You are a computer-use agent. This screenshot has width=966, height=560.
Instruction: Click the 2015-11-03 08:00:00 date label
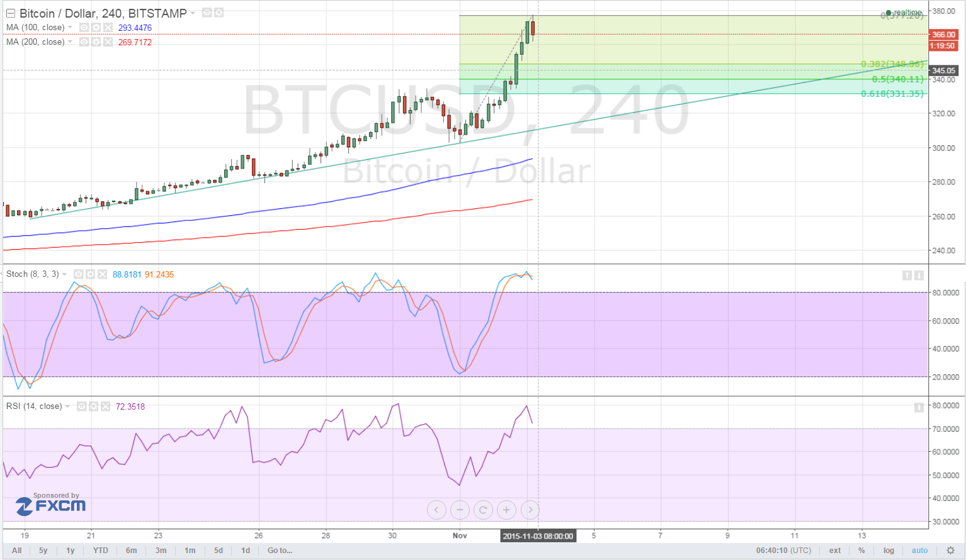(x=538, y=536)
